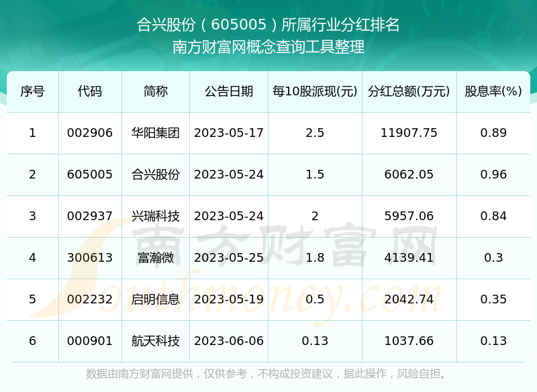Click the dividend total 1037.66
537x392 pixels.
point(409,341)
